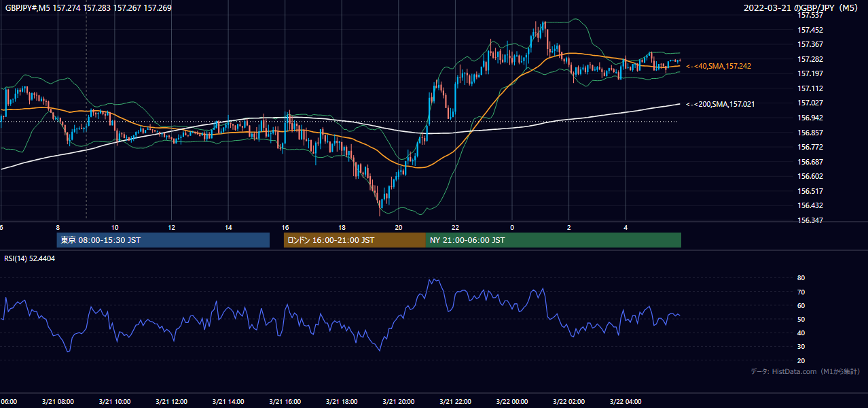Click the 2022-03-21 GBP/JPY (M5) chart title
The width and height of the screenshot is (868, 408).
[801, 8]
